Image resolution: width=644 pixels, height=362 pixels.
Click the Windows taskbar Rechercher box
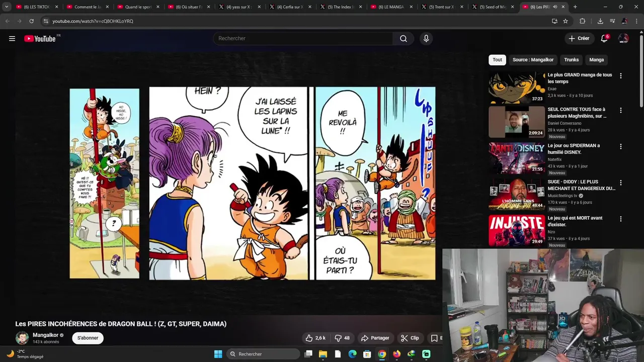[263, 354]
